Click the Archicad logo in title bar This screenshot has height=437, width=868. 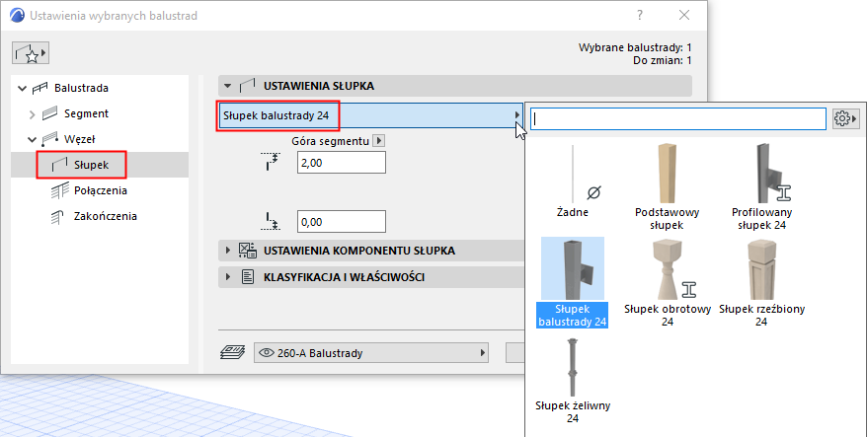coord(17,16)
